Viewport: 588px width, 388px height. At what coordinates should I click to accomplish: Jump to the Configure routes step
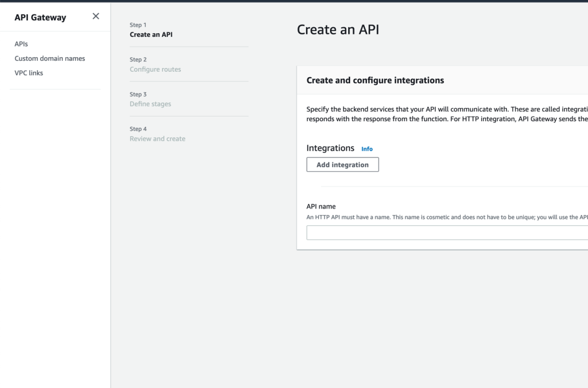[155, 70]
